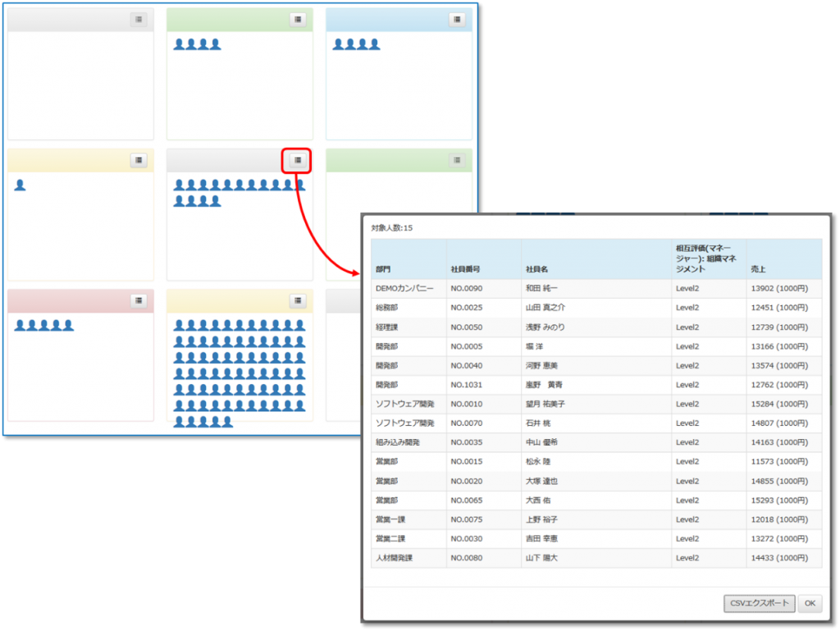Open member list on the empty gray-header card
Image resolution: width=840 pixels, height=631 pixels.
tap(139, 20)
